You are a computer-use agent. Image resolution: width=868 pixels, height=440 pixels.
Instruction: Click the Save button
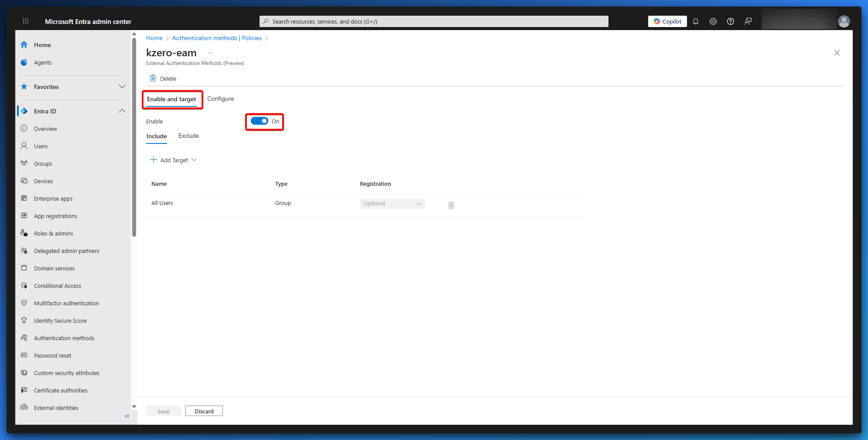point(164,411)
